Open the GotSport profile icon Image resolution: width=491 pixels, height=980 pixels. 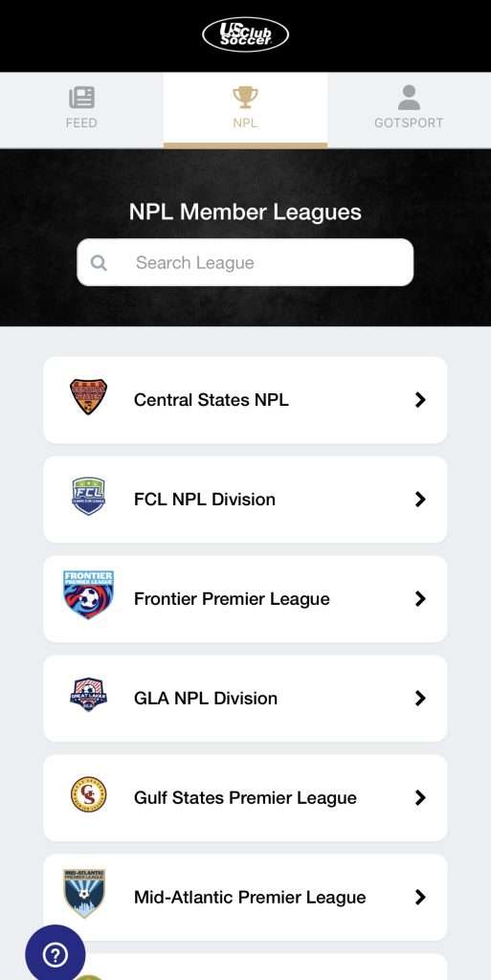[x=410, y=98]
